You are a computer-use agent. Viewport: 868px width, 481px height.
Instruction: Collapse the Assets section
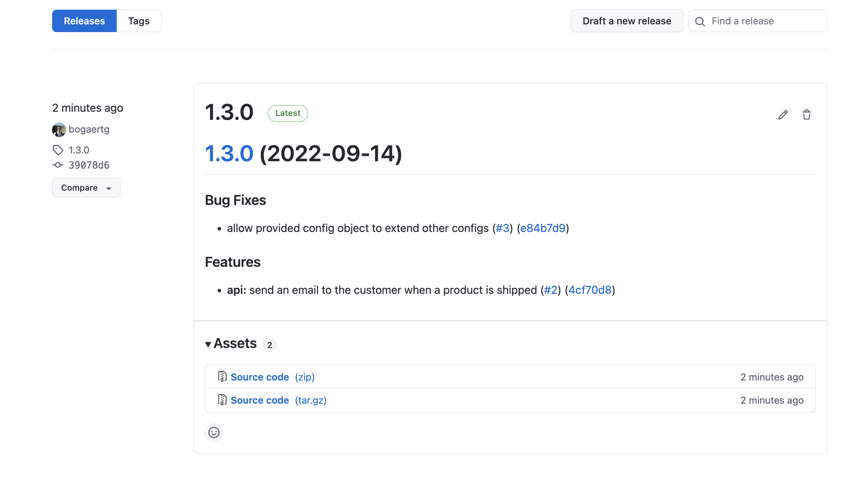[231, 343]
